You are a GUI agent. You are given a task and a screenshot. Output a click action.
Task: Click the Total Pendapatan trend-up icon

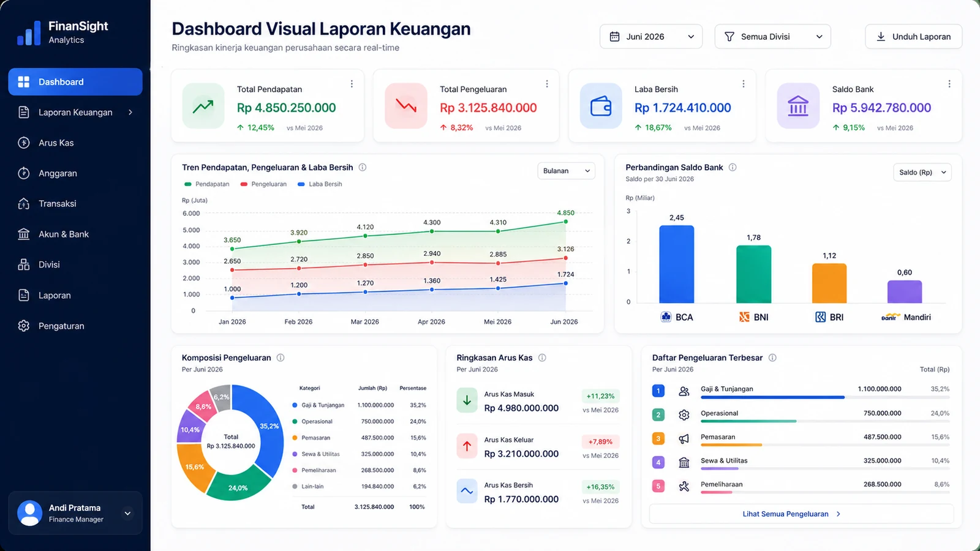click(203, 106)
